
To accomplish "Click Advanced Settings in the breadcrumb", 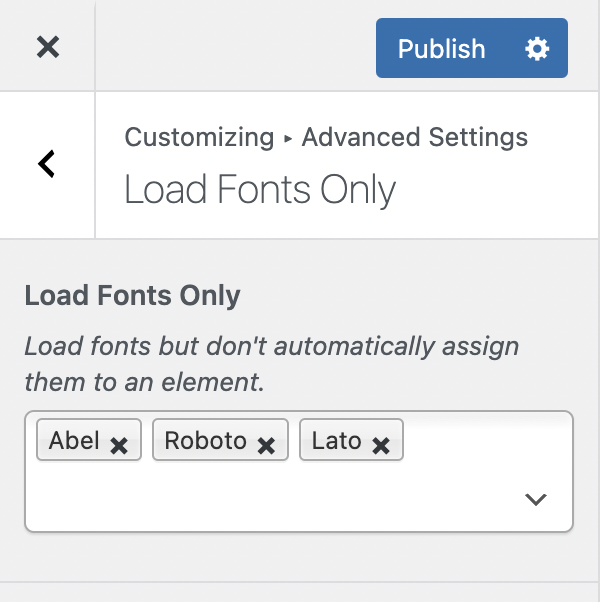I will point(414,137).
